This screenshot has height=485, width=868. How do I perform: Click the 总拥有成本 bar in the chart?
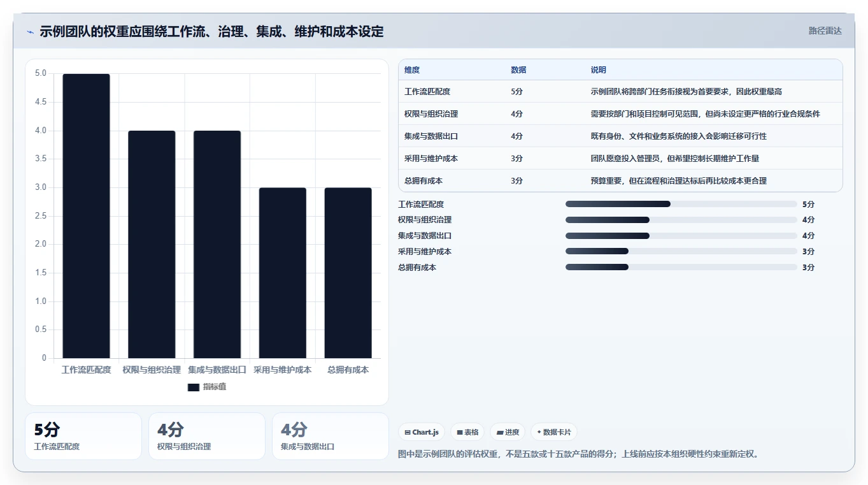(x=348, y=273)
